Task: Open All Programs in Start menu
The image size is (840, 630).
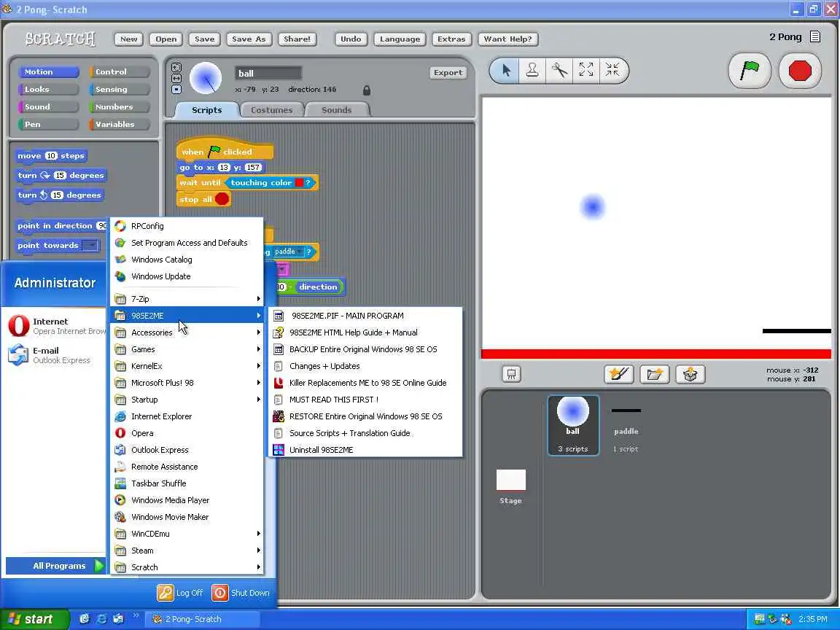Action: [55, 566]
